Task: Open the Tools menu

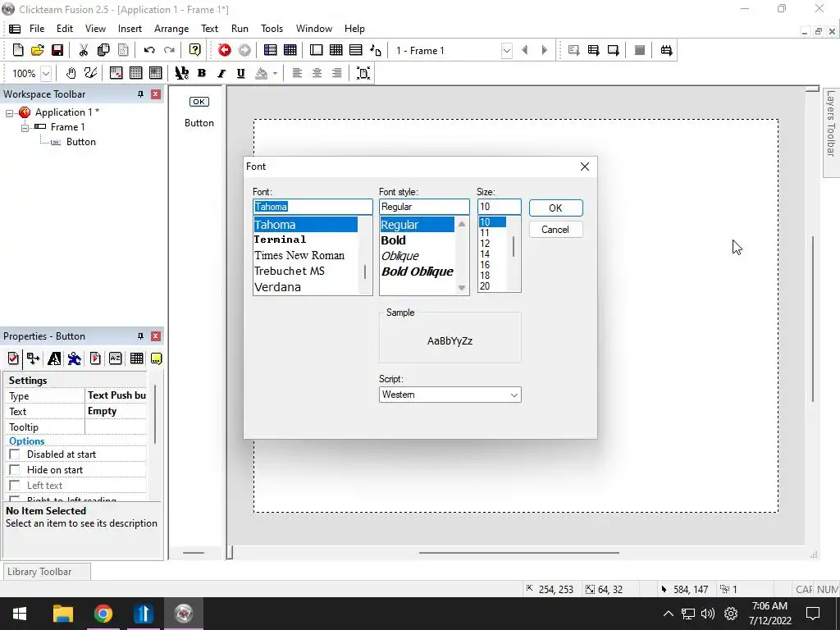Action: click(272, 29)
